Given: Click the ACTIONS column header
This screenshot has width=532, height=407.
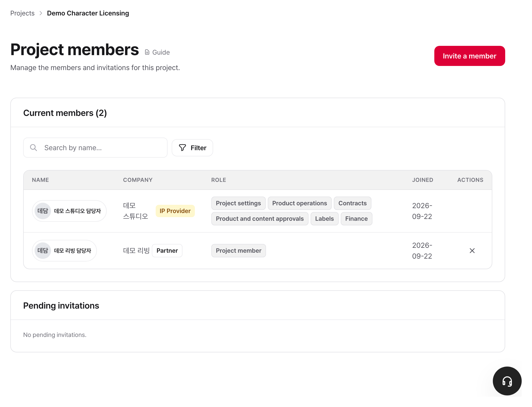Looking at the screenshot, I should (x=470, y=180).
